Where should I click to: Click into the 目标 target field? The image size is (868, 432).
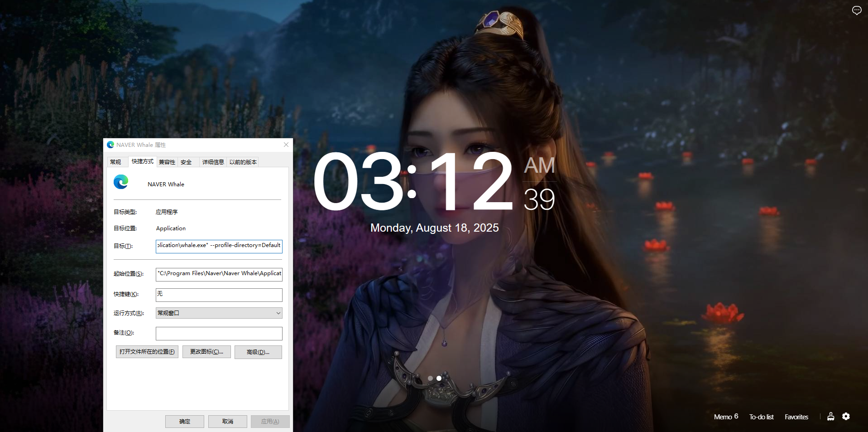(219, 246)
